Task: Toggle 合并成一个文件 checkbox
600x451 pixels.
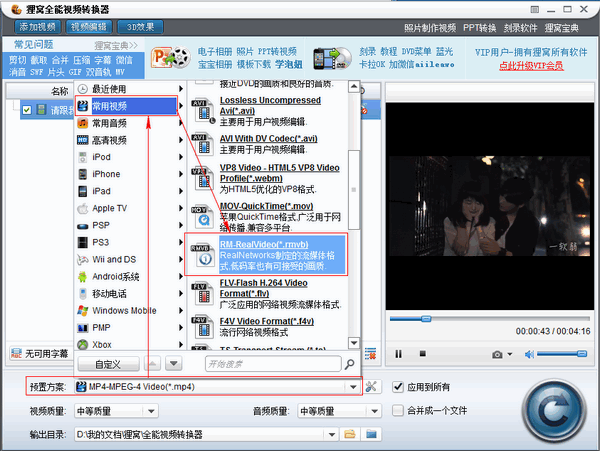Action: click(398, 410)
